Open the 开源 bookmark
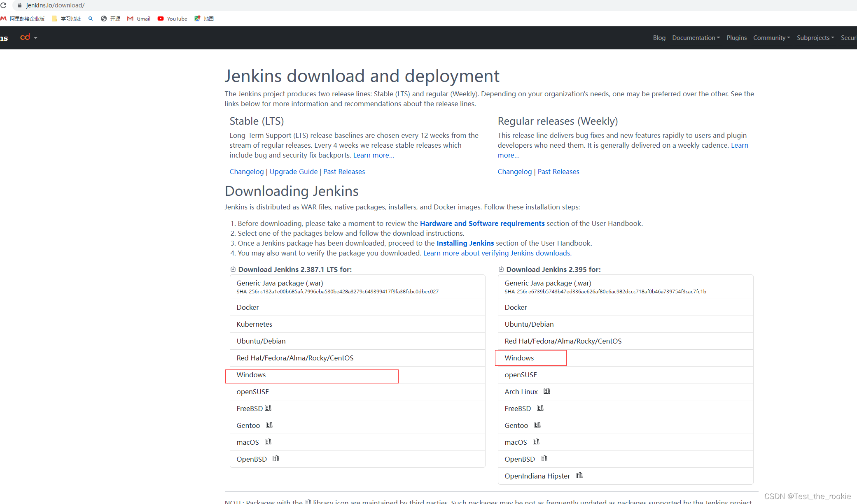 point(110,19)
